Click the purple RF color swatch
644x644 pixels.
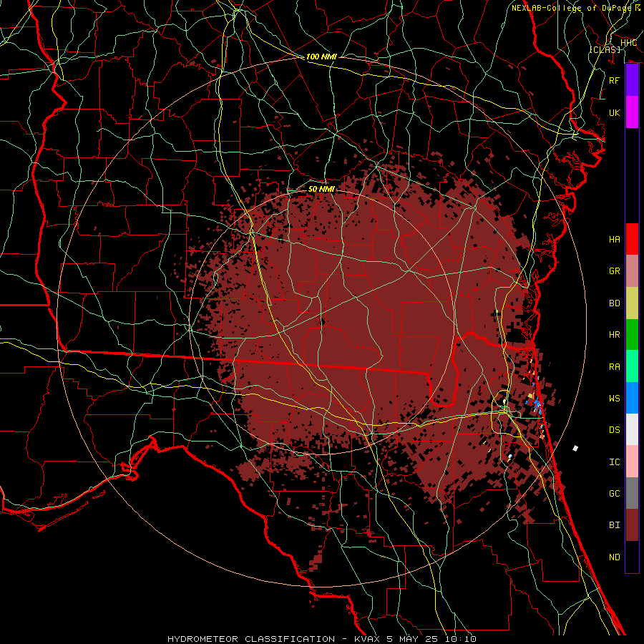click(632, 80)
